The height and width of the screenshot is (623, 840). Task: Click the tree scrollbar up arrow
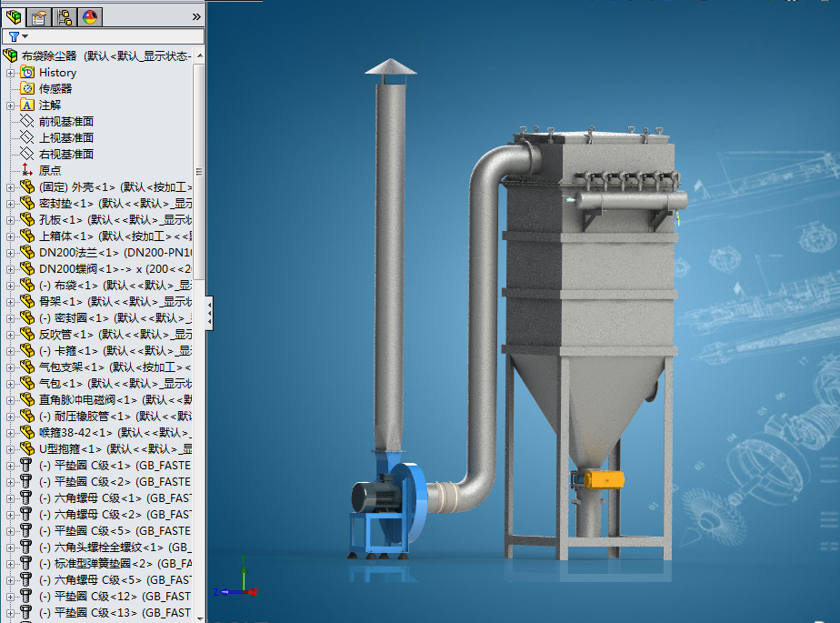(x=199, y=55)
